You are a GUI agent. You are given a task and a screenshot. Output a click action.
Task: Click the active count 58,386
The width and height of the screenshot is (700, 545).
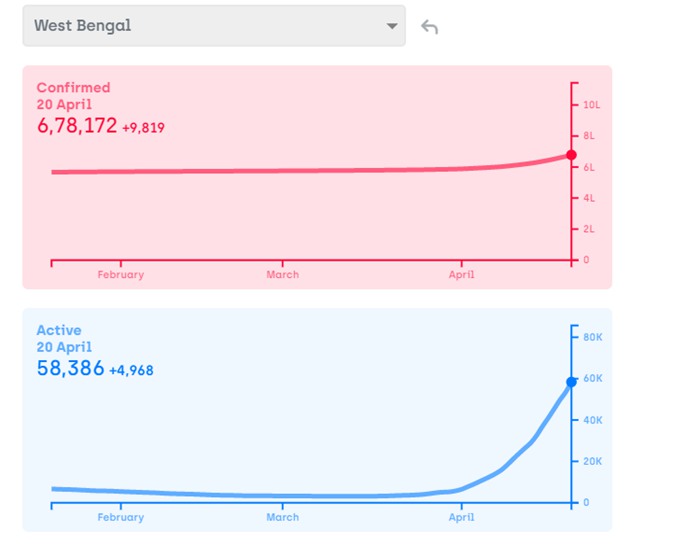coord(70,369)
